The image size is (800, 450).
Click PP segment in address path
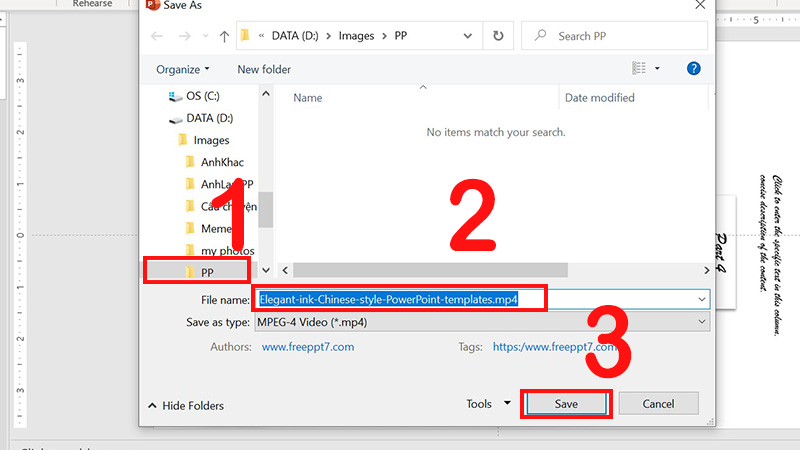[x=401, y=36]
